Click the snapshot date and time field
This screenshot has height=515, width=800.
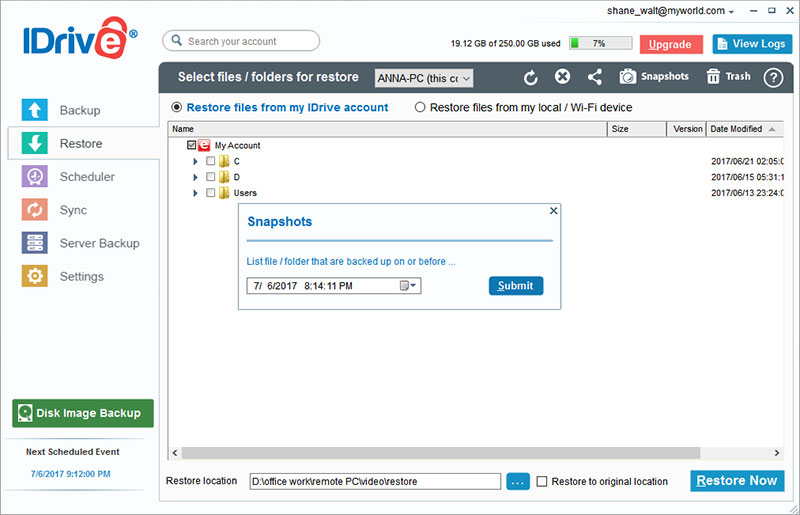[x=334, y=286]
